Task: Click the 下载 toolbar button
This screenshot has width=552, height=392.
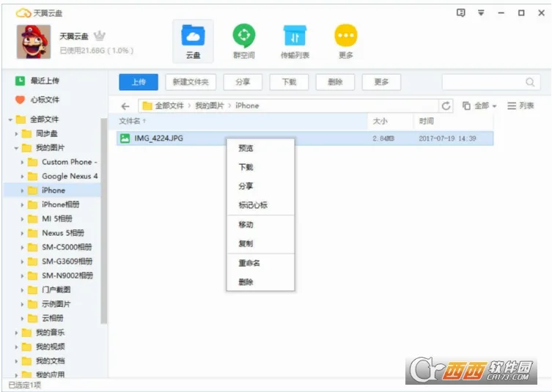Action: 289,82
